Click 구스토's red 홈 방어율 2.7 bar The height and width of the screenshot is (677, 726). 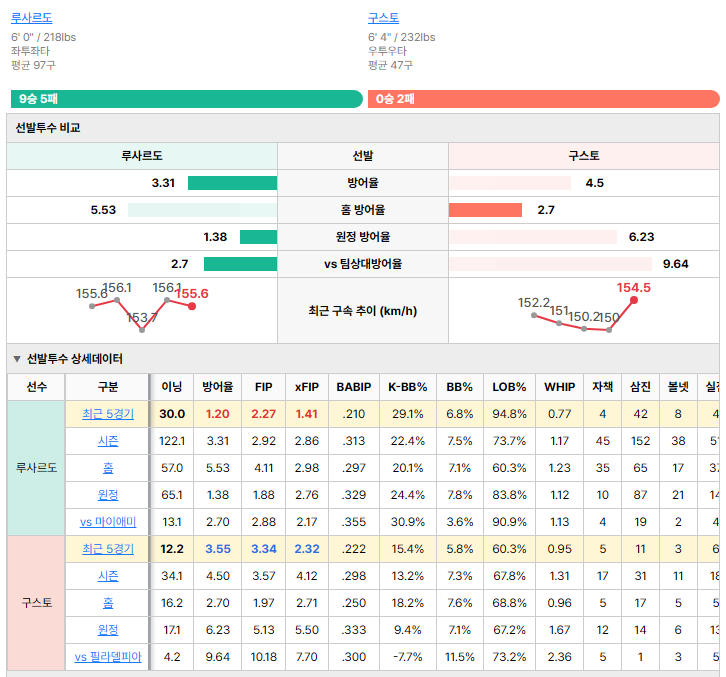[x=485, y=210]
